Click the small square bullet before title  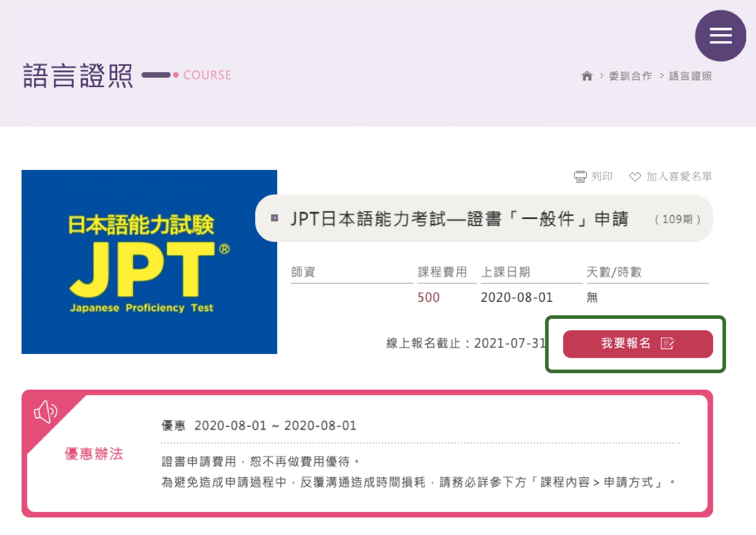pos(274,218)
